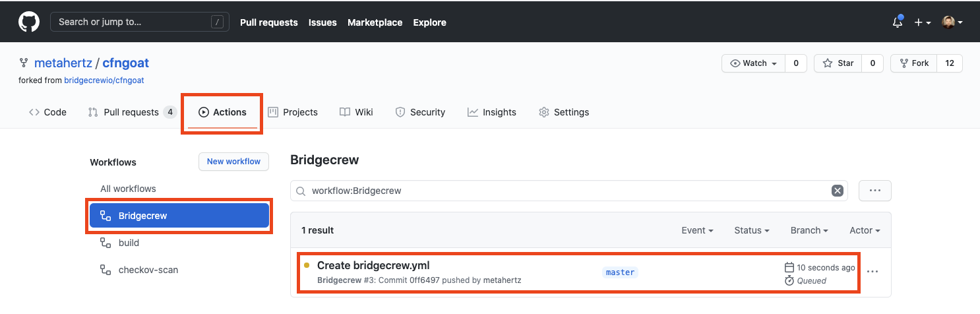The image size is (980, 314).
Task: Open the star count 0
Action: [873, 63]
